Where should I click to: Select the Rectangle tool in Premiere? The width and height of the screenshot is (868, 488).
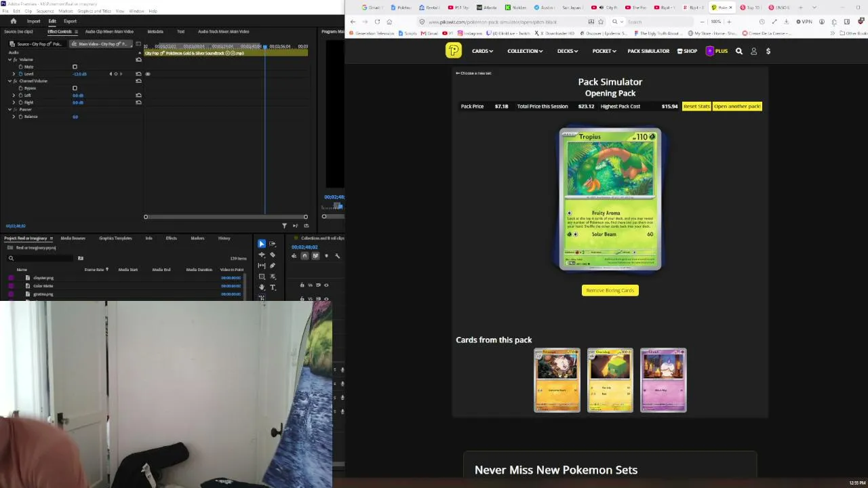[x=262, y=277]
